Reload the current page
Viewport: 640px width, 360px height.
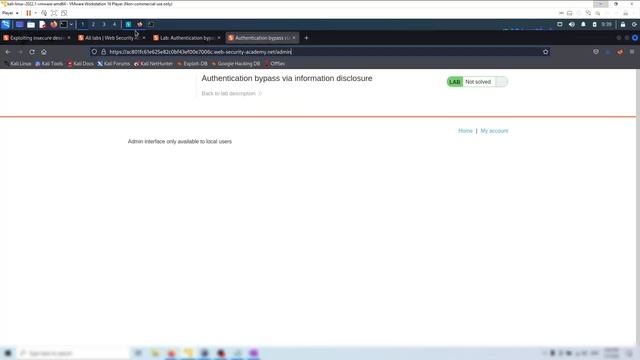click(32, 52)
